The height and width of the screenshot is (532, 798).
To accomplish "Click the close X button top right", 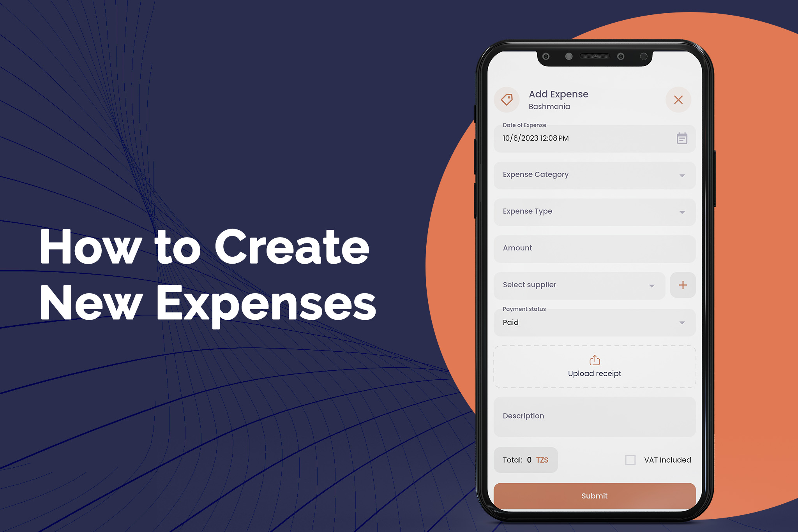I will [x=678, y=100].
